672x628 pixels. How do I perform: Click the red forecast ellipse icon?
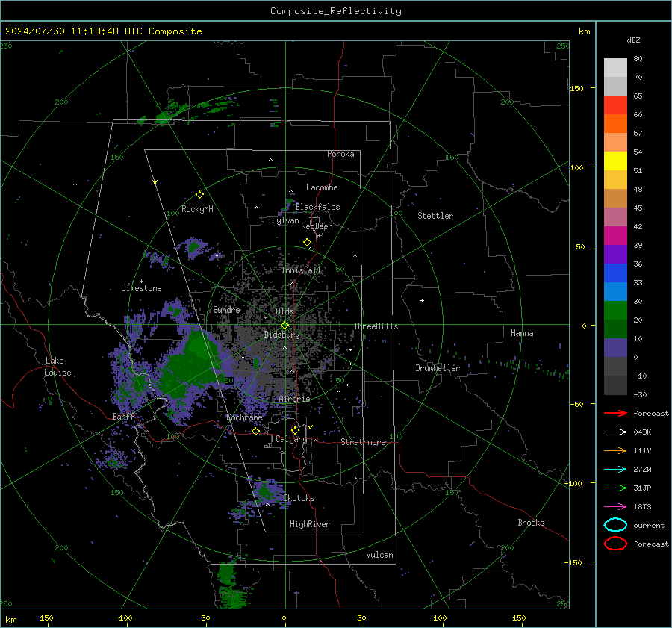[615, 544]
